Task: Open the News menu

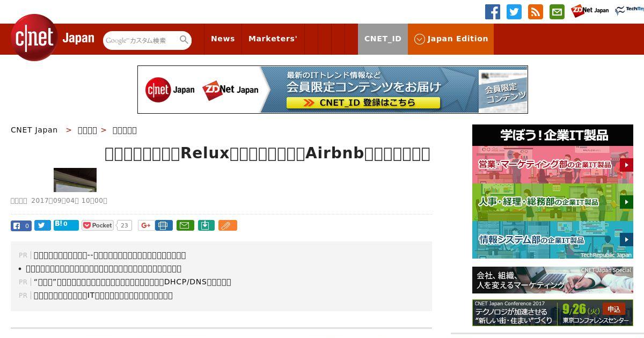Action: point(223,39)
